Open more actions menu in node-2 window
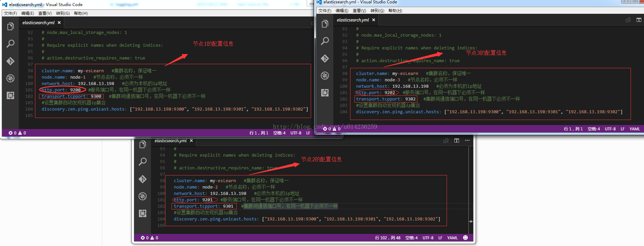The width and height of the screenshot is (644, 246). 467,140
